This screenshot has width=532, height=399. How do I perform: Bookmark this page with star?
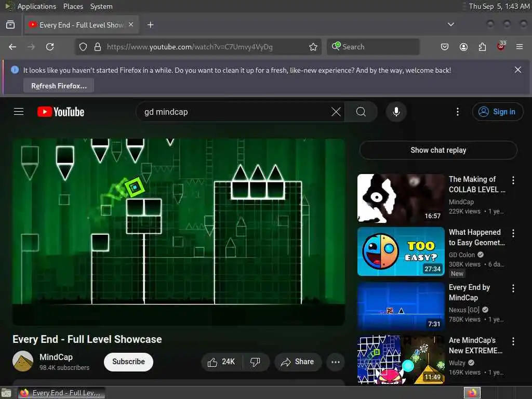313,47
